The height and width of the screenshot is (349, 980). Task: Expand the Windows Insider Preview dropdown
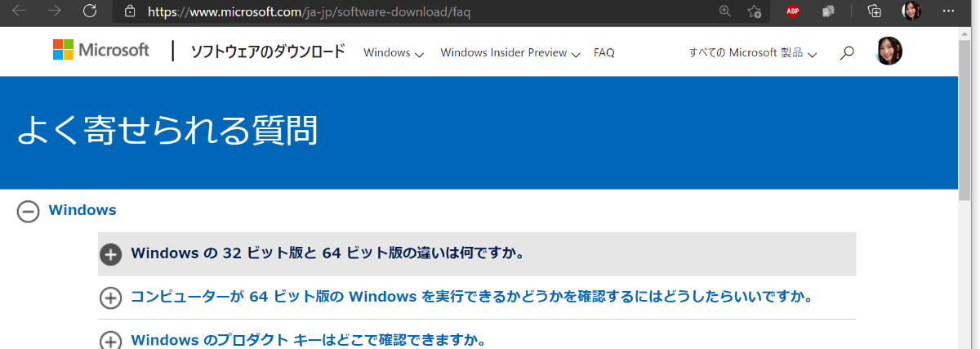pos(510,53)
